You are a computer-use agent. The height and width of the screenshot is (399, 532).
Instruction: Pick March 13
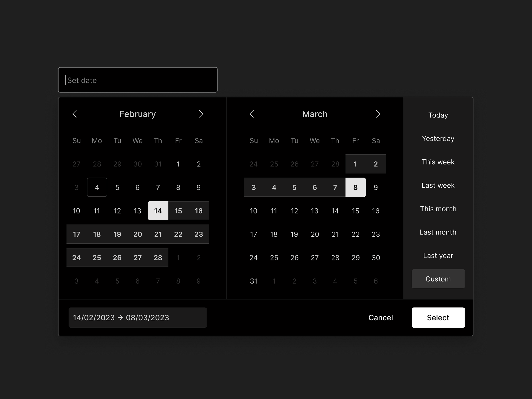[315, 211]
